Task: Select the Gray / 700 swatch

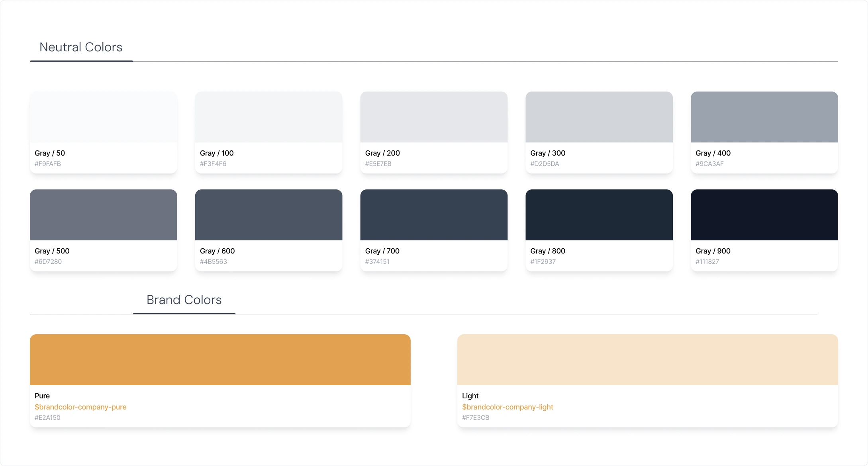Action: [434, 215]
